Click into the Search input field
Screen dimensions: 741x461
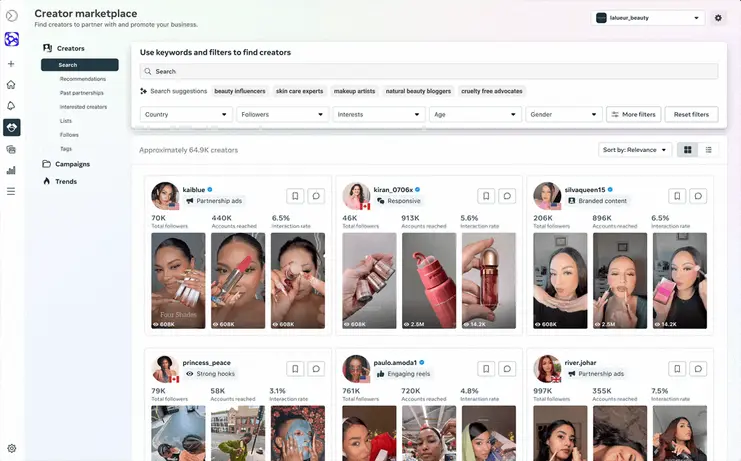[x=430, y=72]
